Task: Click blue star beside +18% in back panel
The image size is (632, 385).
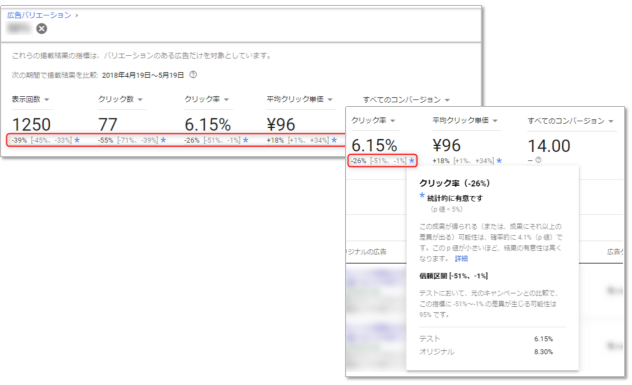Action: (334, 140)
